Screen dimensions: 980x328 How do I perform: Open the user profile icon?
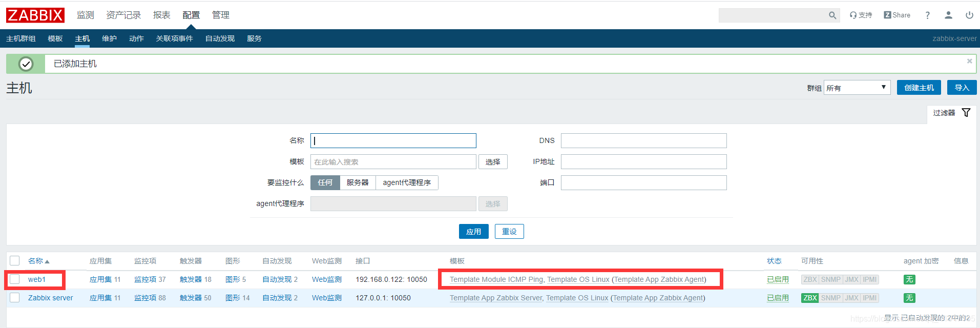(x=948, y=15)
